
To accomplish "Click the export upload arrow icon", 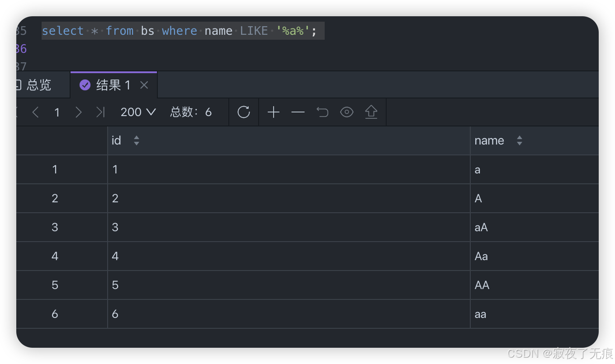I will tap(371, 112).
